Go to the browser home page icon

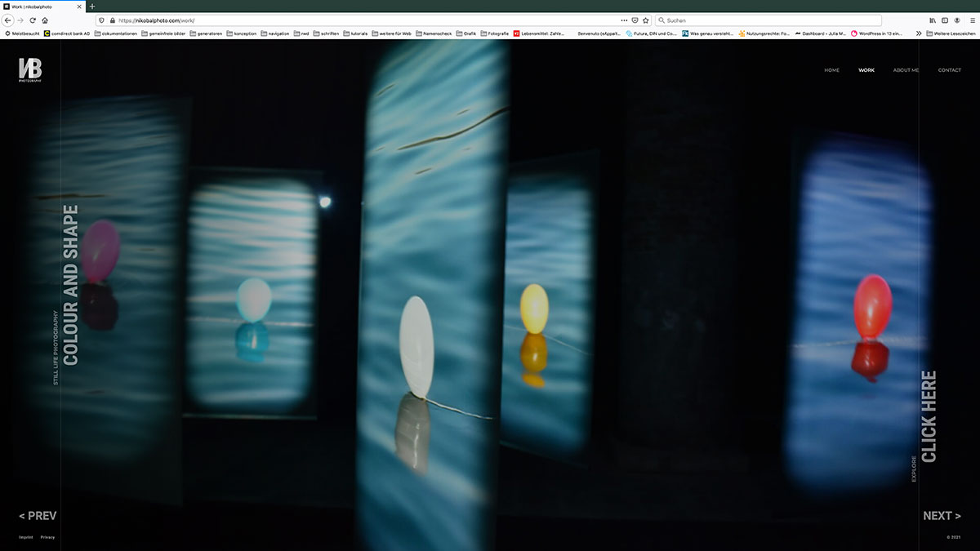pyautogui.click(x=44, y=20)
